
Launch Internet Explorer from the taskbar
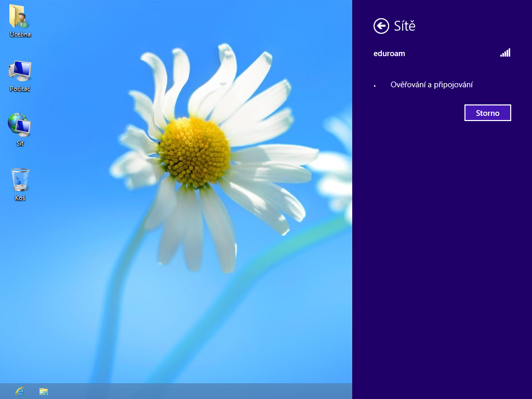[20, 391]
